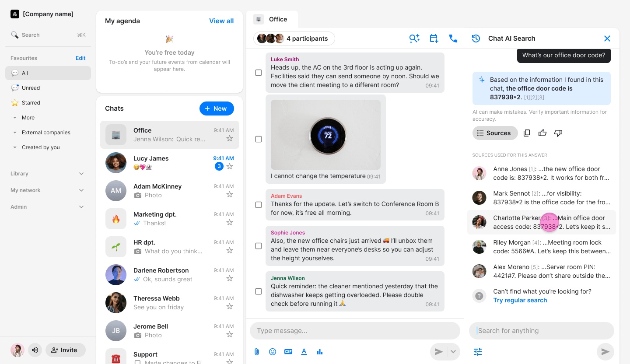630x364 pixels.
Task: Click the calendar add event icon
Action: [x=434, y=38]
